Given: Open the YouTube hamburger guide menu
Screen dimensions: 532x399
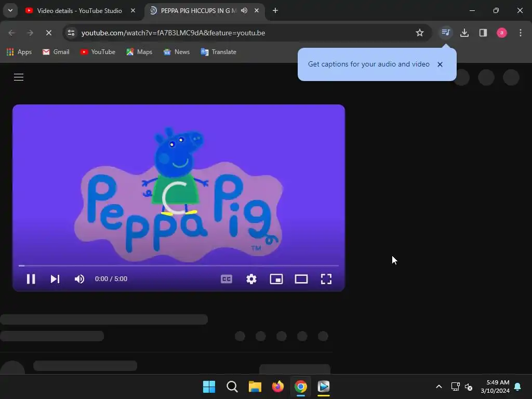Looking at the screenshot, I should tap(19, 77).
